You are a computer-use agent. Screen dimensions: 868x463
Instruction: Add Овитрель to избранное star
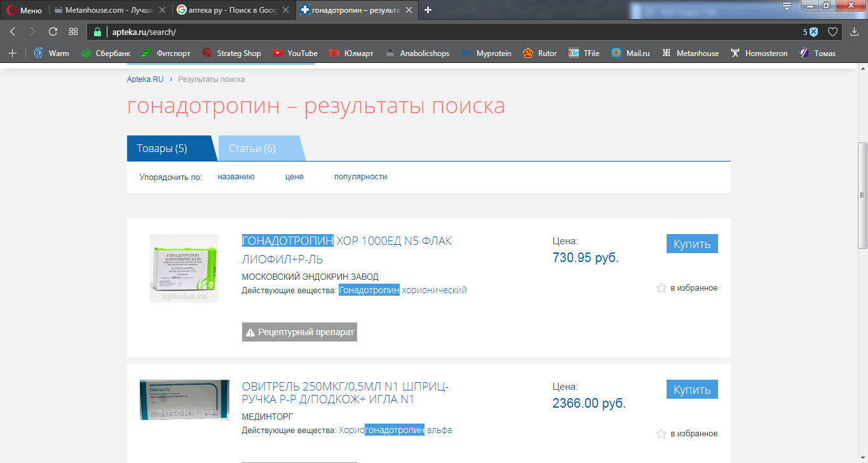[x=661, y=434]
